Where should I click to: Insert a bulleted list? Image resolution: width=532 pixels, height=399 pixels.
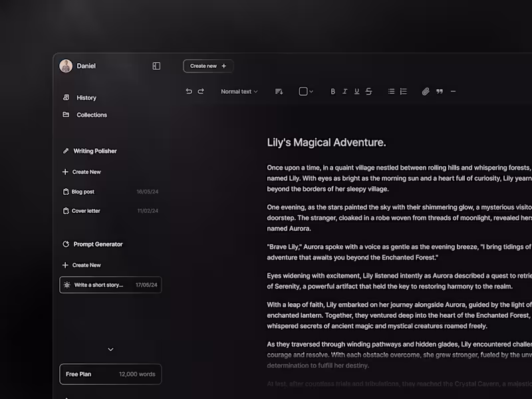click(391, 91)
